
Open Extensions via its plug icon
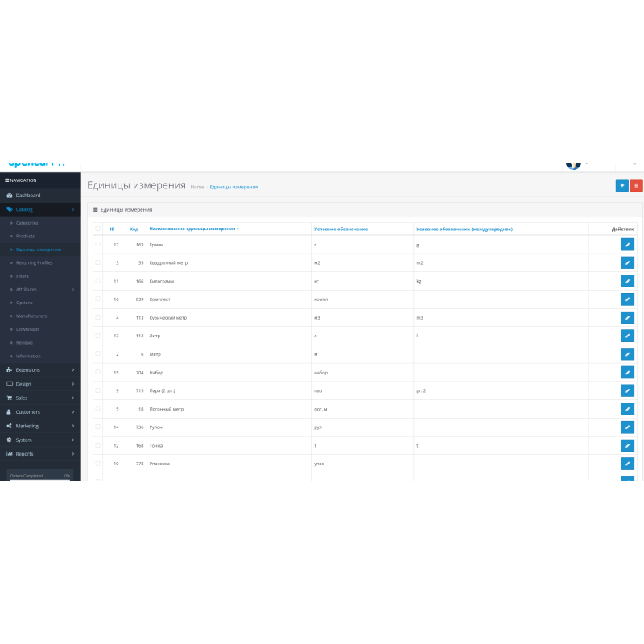(x=10, y=369)
